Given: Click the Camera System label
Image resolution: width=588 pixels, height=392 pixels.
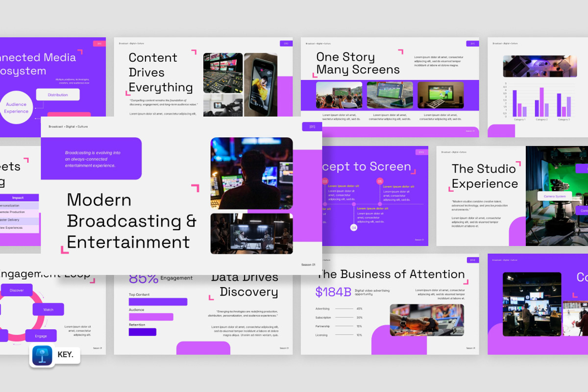Looking at the screenshot, I should pyautogui.click(x=555, y=196).
